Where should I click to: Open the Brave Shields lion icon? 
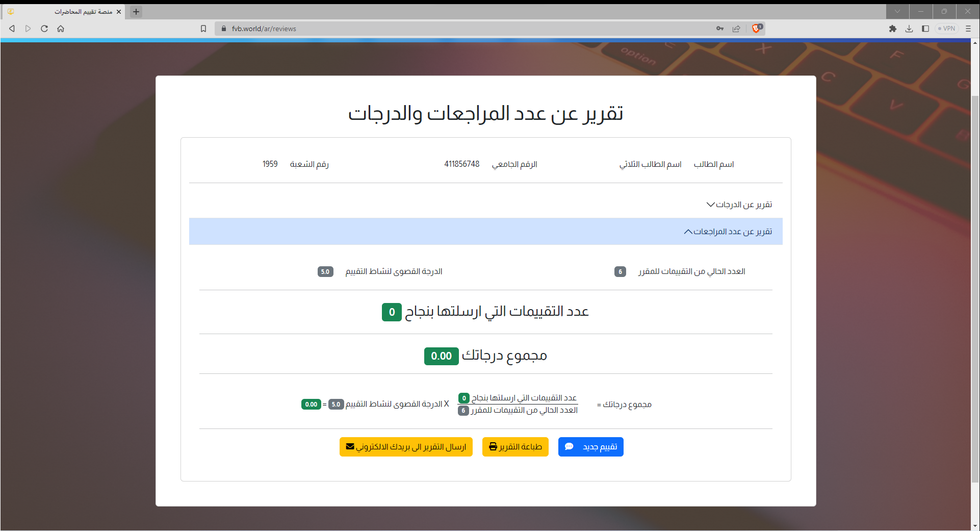tap(757, 29)
